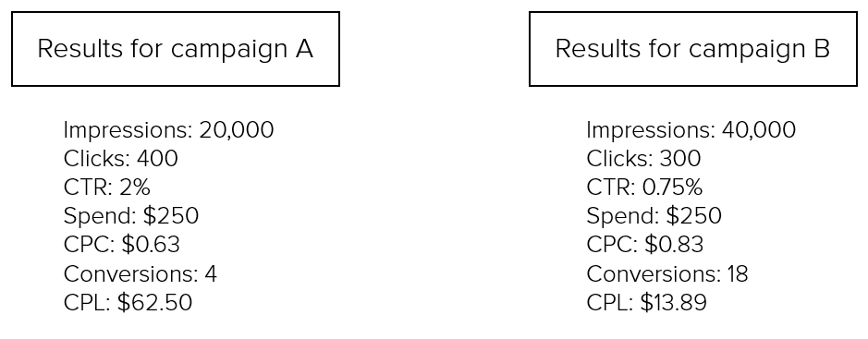Click campaign B CPL: $13.89 text
The image size is (868, 339).
pyautogui.click(x=647, y=303)
